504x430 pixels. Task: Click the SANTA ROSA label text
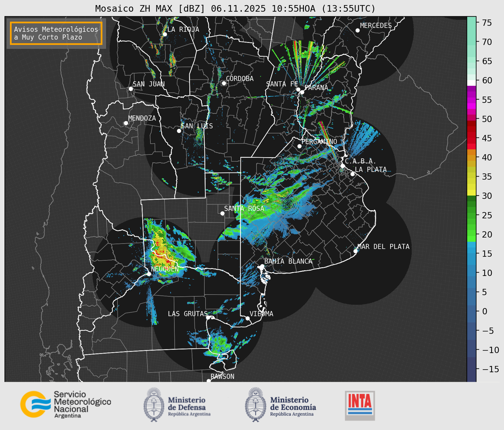244,208
